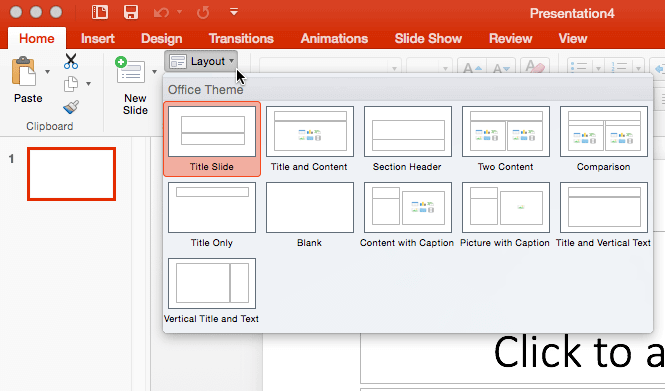
Task: Expand the New Slide dropdown arrow
Action: coord(154,72)
